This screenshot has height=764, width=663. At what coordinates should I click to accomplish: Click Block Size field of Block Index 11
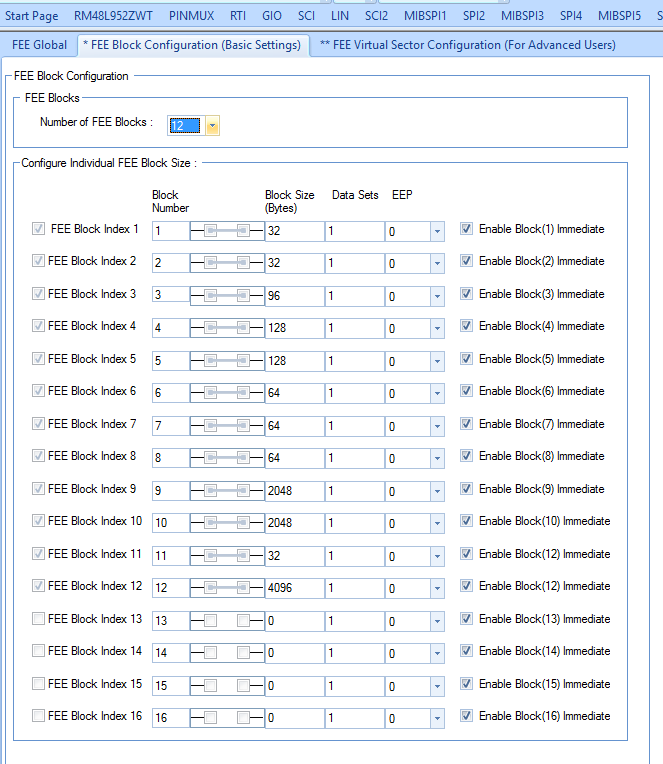(x=294, y=556)
